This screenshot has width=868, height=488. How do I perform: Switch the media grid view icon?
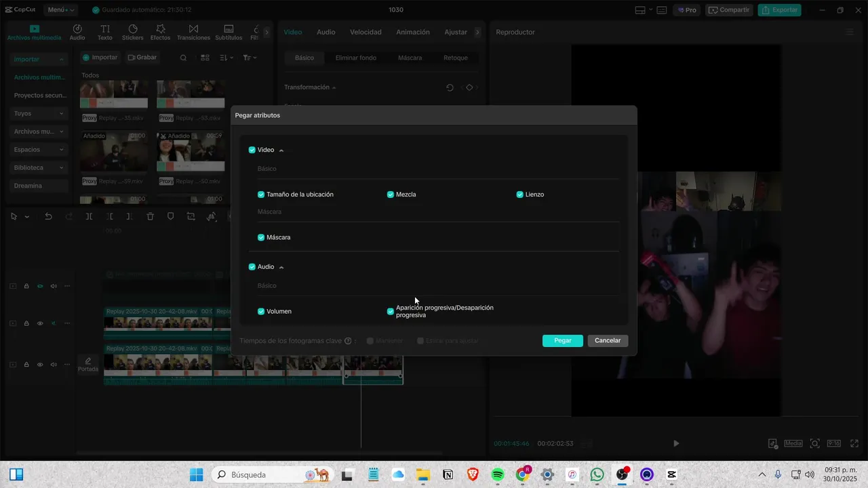pos(205,58)
